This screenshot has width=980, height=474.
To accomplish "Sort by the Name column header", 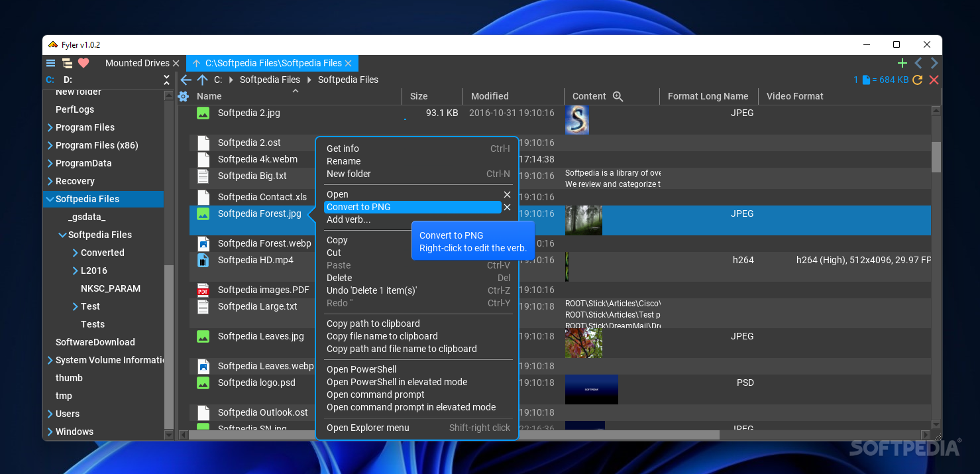I will [x=209, y=96].
